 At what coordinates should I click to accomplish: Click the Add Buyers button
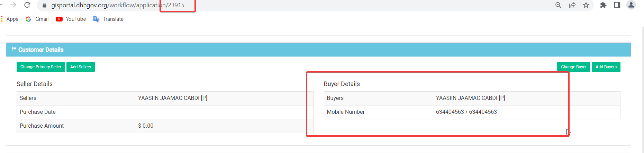click(606, 67)
